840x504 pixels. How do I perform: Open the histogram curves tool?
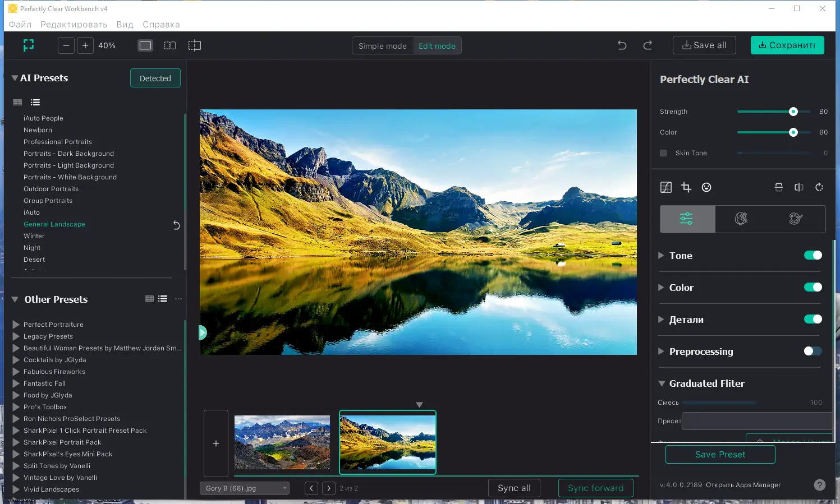click(666, 187)
